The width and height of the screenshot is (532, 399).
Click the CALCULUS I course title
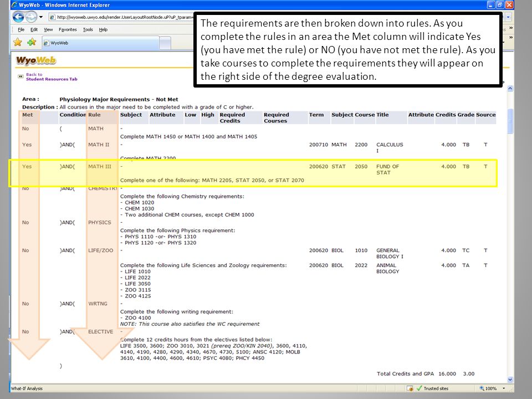point(390,147)
